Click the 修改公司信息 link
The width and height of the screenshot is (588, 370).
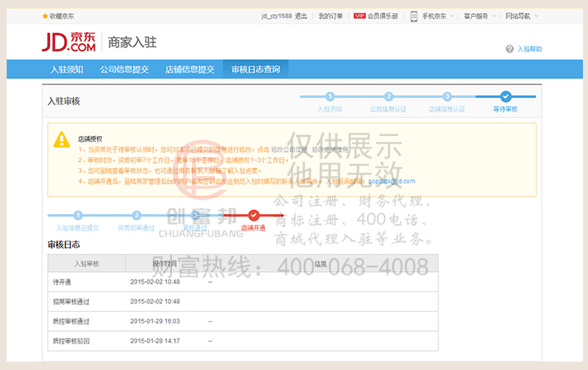(x=289, y=149)
